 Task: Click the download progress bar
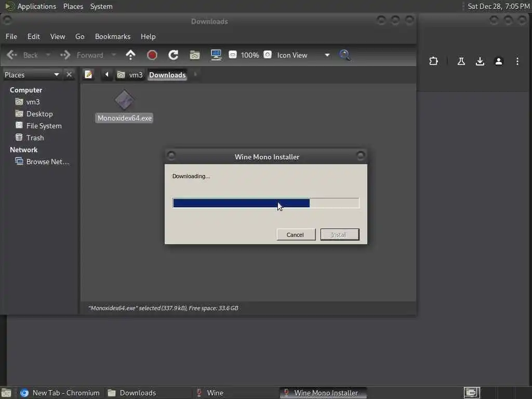tap(266, 203)
